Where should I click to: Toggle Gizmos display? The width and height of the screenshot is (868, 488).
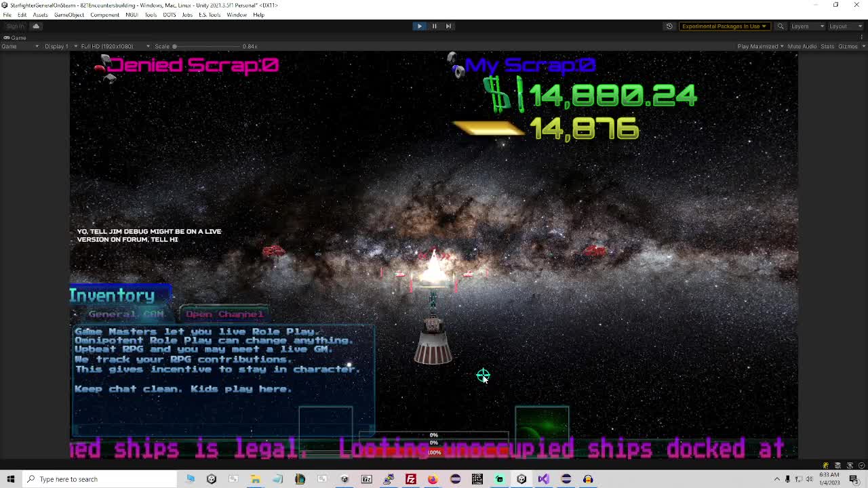click(846, 46)
